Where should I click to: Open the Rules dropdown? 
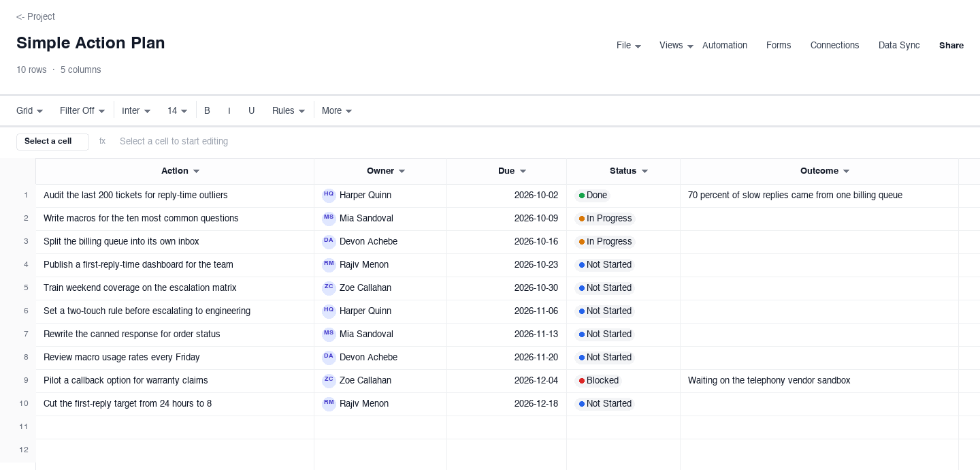pos(288,111)
